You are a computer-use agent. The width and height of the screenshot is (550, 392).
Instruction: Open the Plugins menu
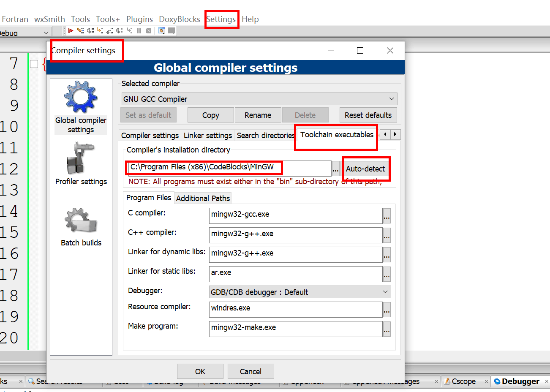(x=139, y=19)
